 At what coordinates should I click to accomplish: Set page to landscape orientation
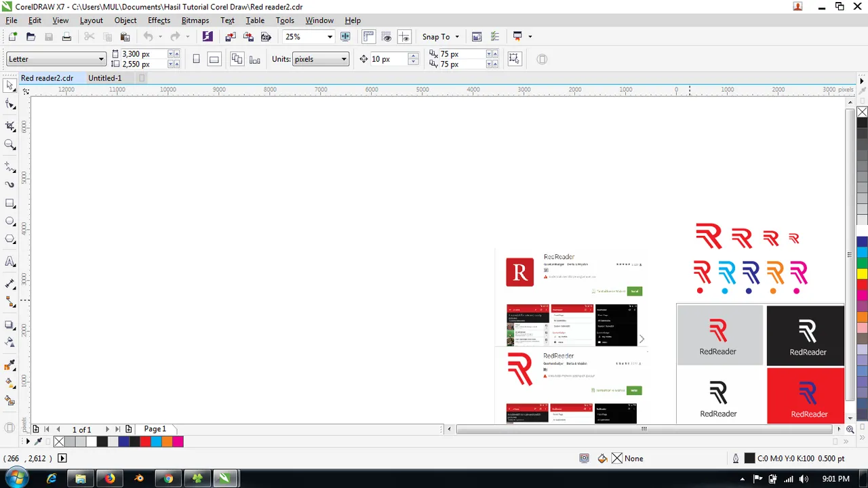click(214, 59)
